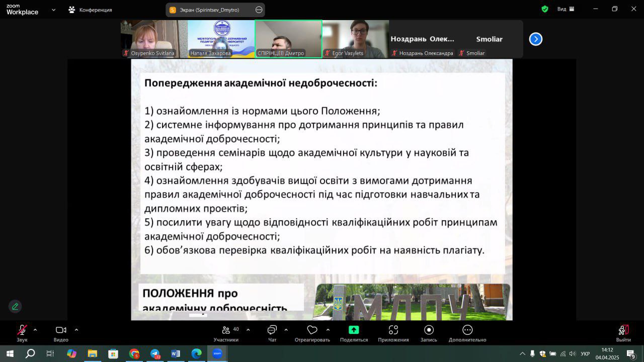Click the Leave meeting button

tap(623, 333)
